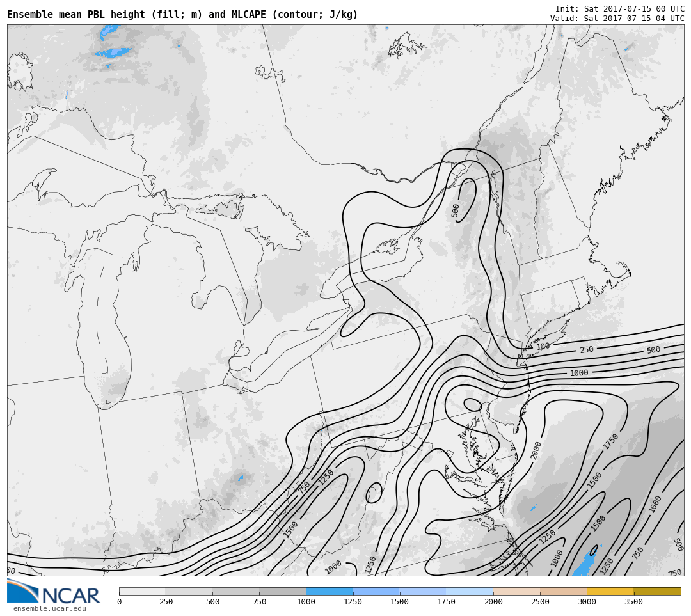Click the NCAR logo
691x616 pixels.
coord(53,592)
